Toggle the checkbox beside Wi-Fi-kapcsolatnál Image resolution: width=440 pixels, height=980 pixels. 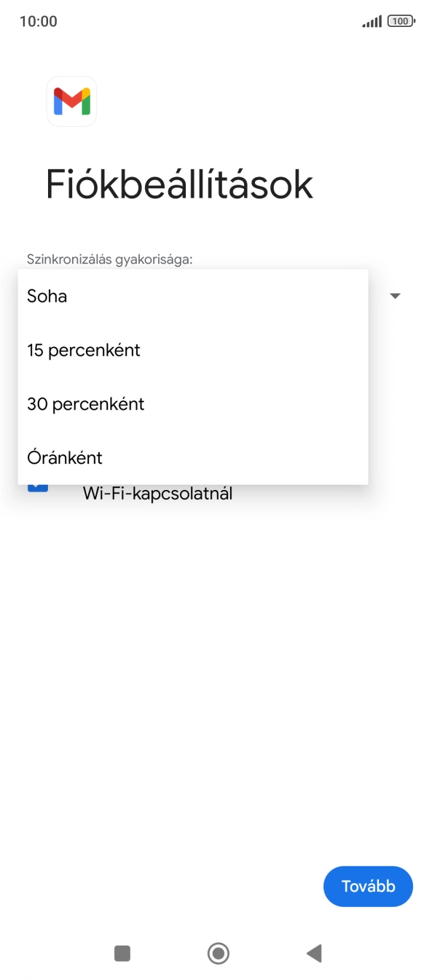point(38,489)
